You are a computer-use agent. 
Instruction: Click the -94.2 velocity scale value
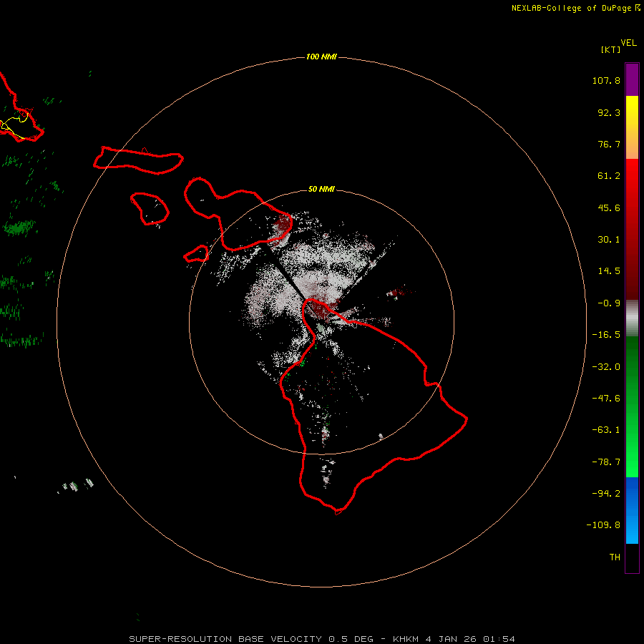(606, 493)
